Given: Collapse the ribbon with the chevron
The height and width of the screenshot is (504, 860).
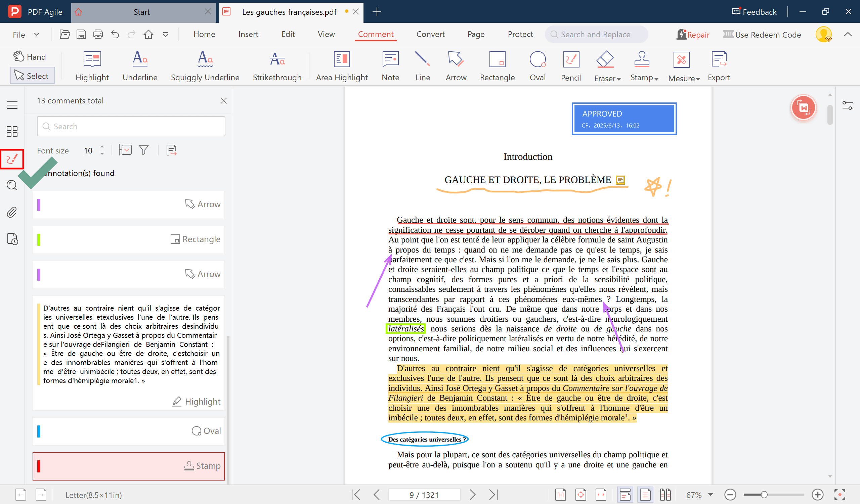Looking at the screenshot, I should (x=848, y=35).
